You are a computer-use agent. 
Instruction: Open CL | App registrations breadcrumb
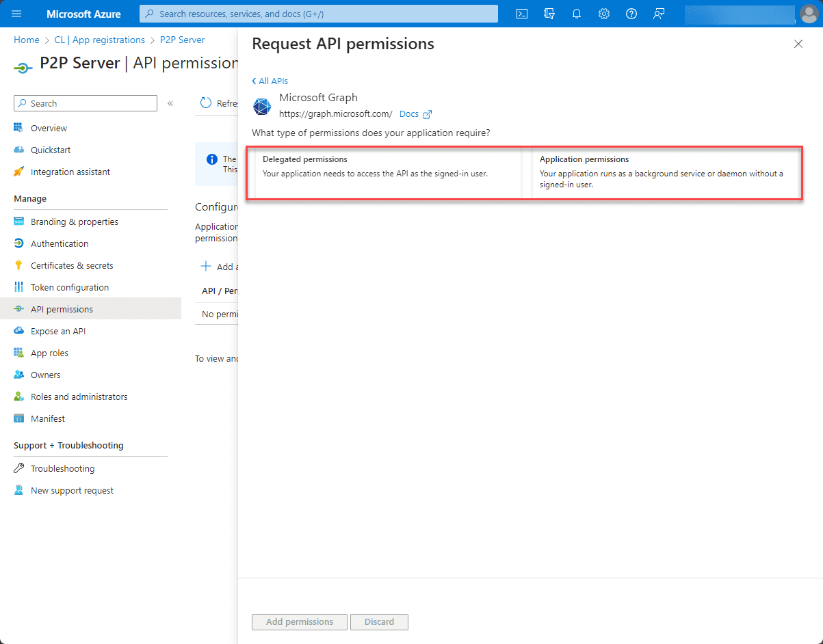pyautogui.click(x=100, y=40)
